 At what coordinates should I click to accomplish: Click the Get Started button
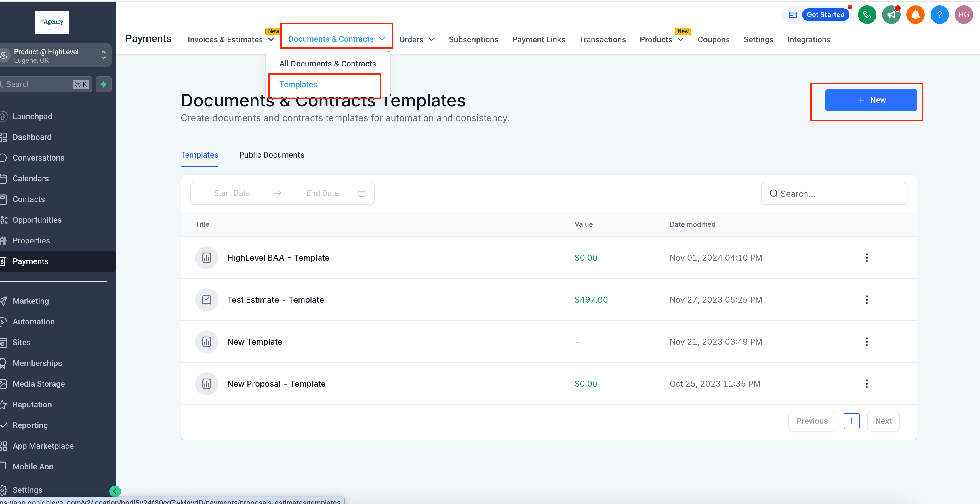click(825, 15)
